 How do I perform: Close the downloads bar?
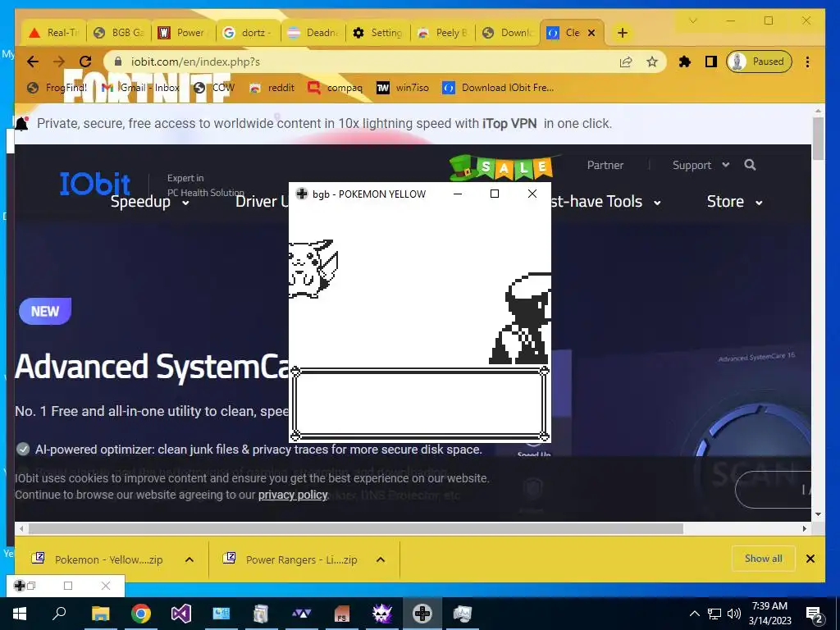(x=810, y=559)
